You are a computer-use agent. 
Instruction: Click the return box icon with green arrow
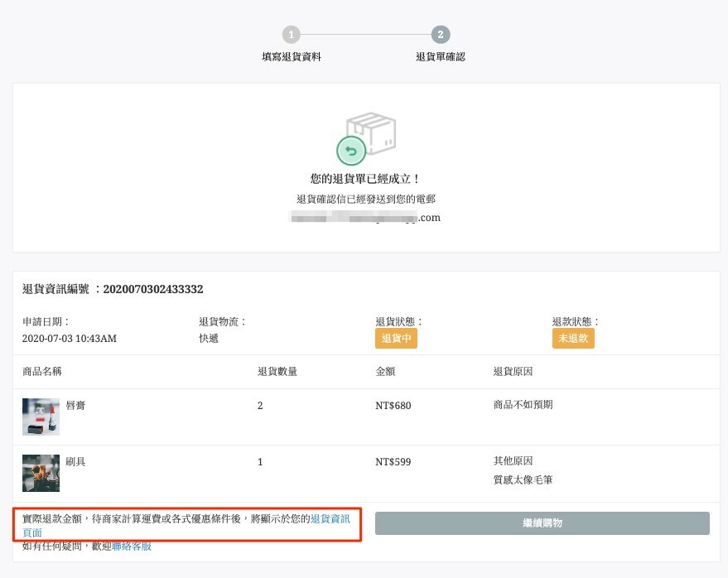click(366, 137)
